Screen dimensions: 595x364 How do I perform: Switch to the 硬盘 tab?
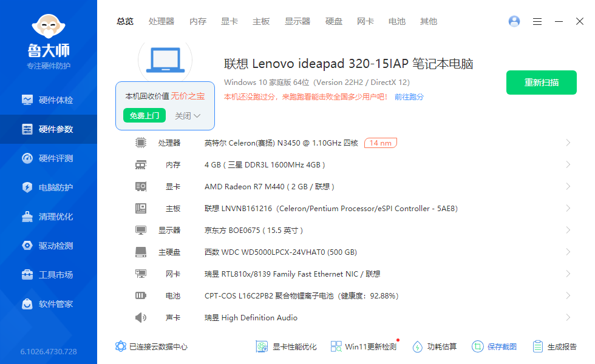pyautogui.click(x=334, y=22)
